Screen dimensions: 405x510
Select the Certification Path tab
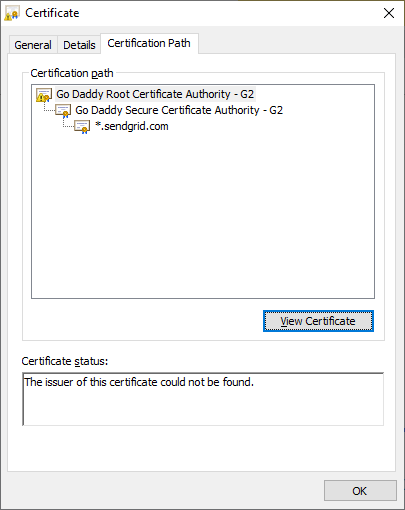coord(149,43)
